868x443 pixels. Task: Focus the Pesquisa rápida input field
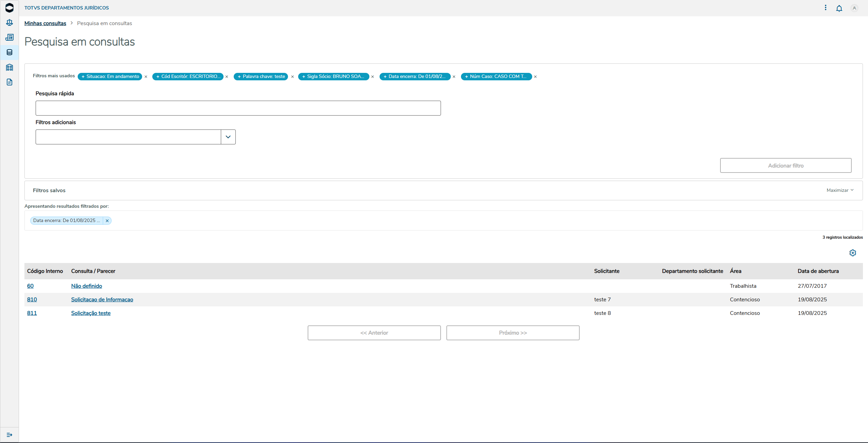(x=238, y=108)
